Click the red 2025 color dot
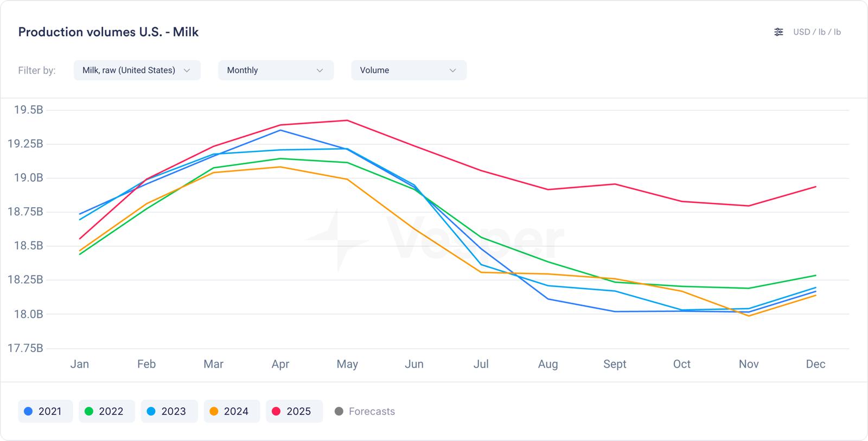The height and width of the screenshot is (441, 868). 276,411
